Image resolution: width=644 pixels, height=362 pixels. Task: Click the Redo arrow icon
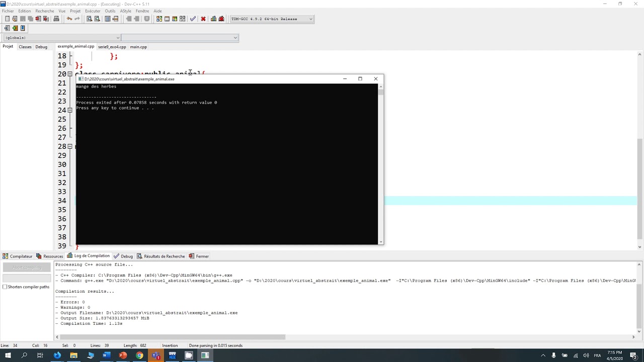[x=77, y=19]
